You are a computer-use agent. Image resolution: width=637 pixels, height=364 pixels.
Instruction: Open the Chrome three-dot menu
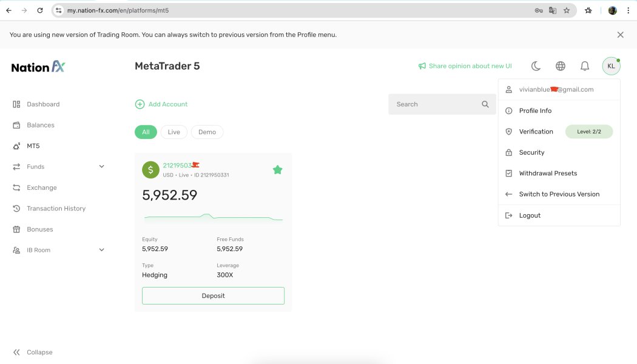pos(628,10)
